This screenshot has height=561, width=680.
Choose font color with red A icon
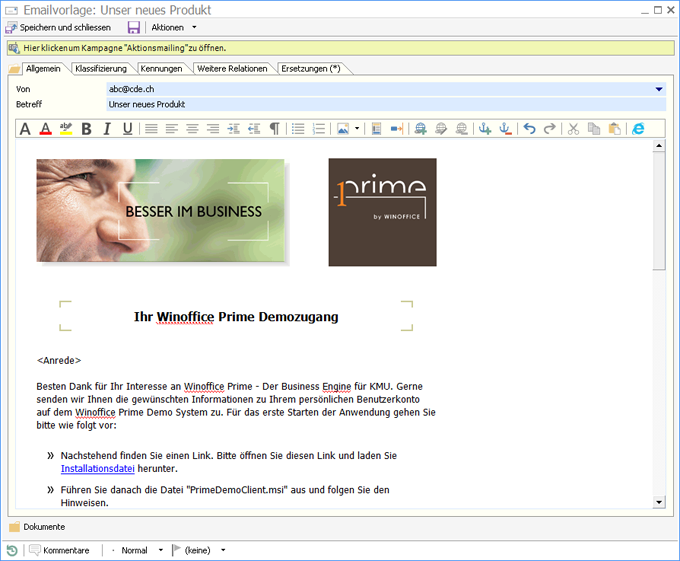coord(46,129)
